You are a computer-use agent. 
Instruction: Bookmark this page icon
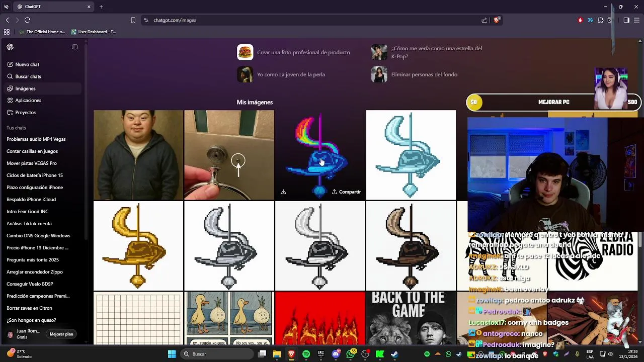[133, 20]
